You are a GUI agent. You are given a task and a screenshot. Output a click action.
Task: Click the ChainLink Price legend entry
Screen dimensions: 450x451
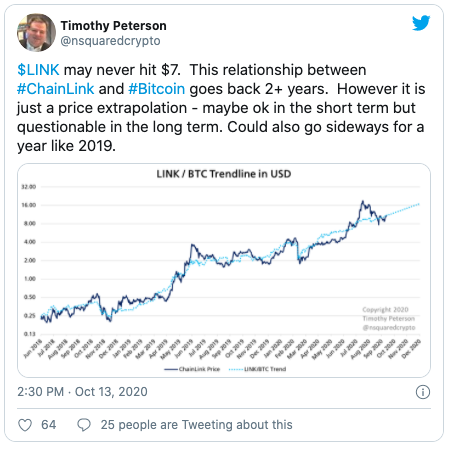point(192,369)
